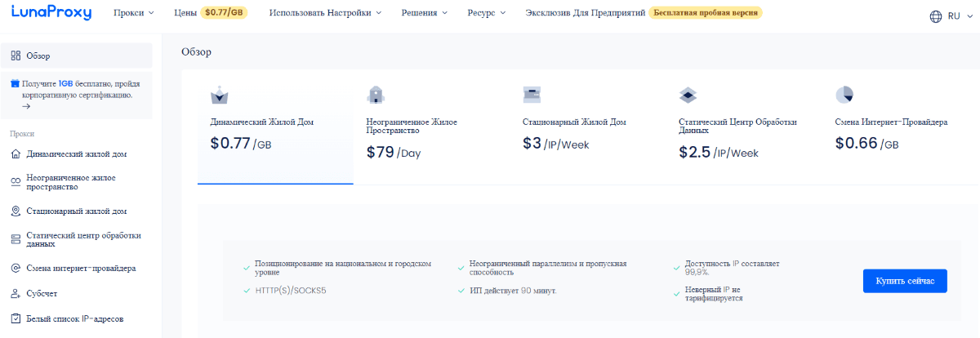Click the gift icon beside 1GB offer
980x338 pixels.
click(15, 83)
